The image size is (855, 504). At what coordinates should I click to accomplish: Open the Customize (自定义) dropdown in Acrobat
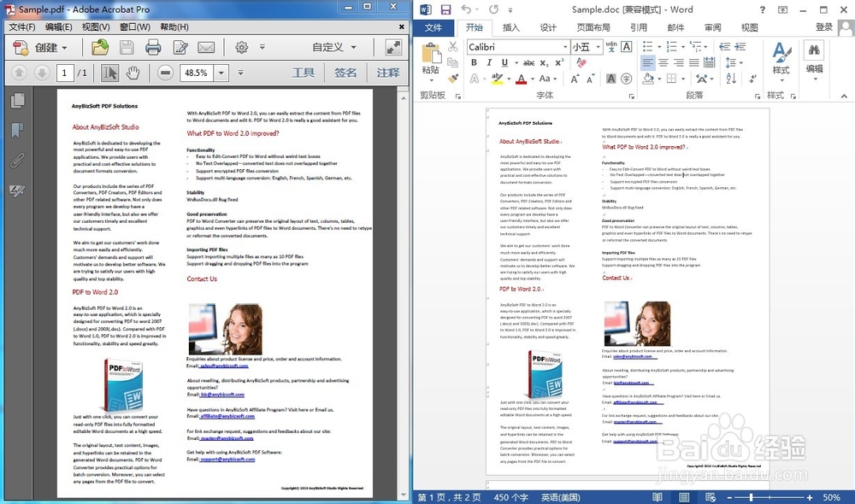click(x=334, y=47)
